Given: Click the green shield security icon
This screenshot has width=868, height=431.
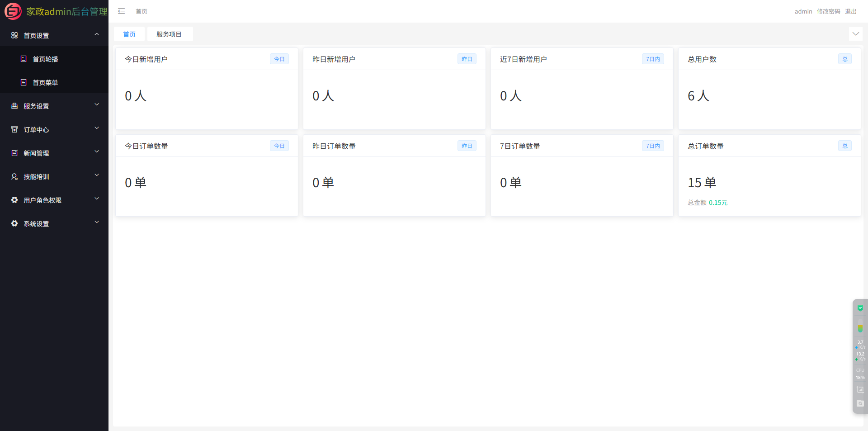Looking at the screenshot, I should click(x=860, y=308).
